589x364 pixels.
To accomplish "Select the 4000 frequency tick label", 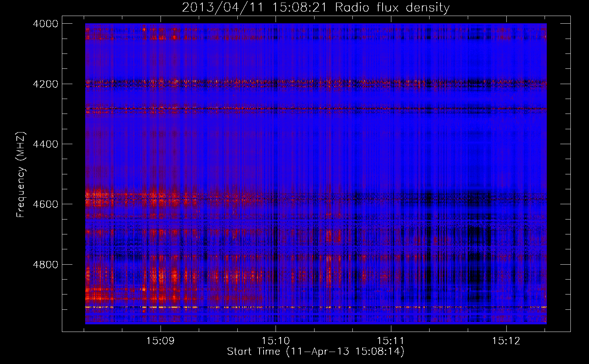I will pyautogui.click(x=46, y=24).
